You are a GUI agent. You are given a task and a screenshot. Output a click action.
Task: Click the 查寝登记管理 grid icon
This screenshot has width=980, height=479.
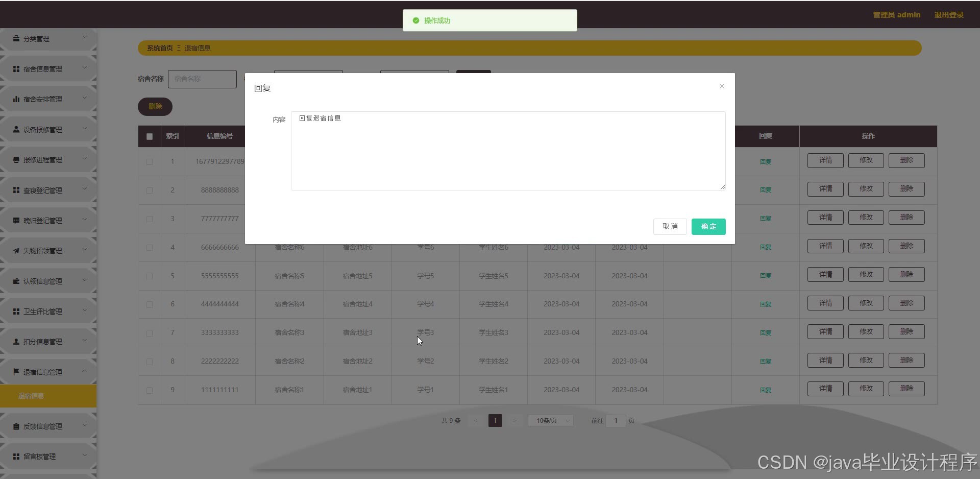tap(16, 190)
